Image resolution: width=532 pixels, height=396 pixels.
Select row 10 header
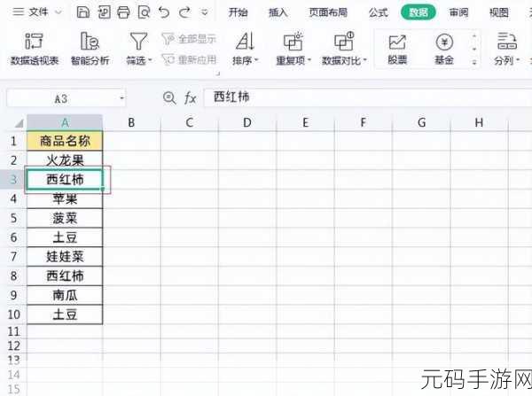pyautogui.click(x=13, y=314)
